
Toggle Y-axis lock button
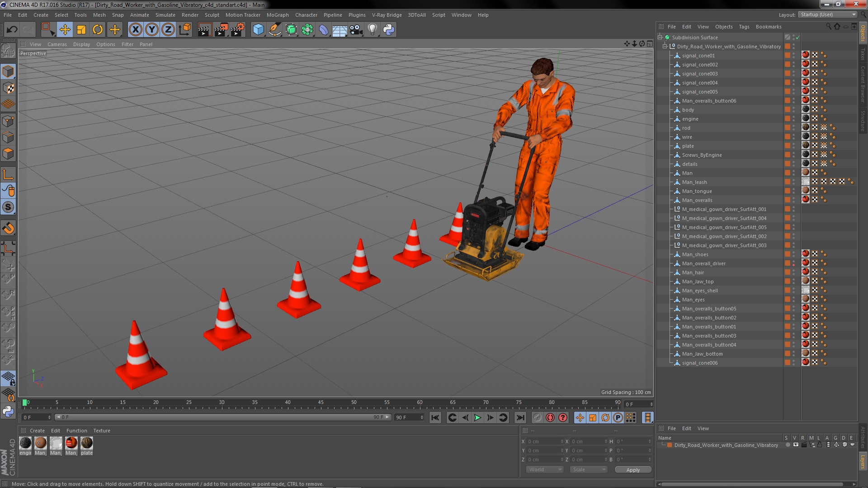[x=152, y=30]
